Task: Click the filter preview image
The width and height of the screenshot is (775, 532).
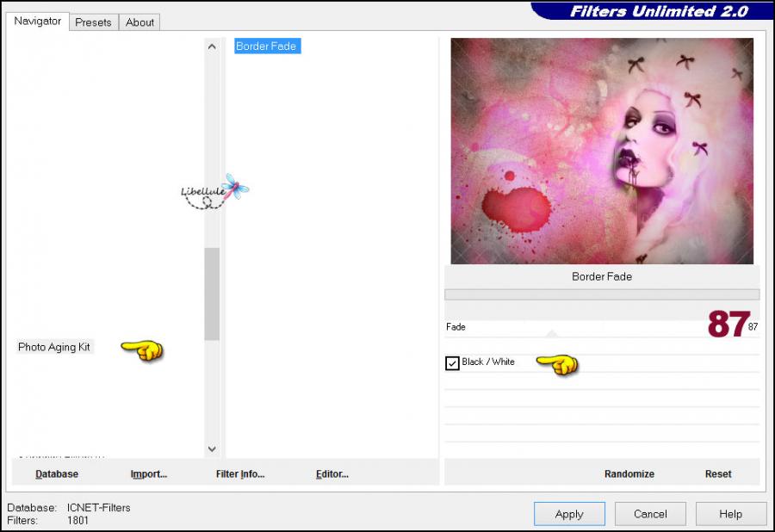Action: (x=602, y=152)
